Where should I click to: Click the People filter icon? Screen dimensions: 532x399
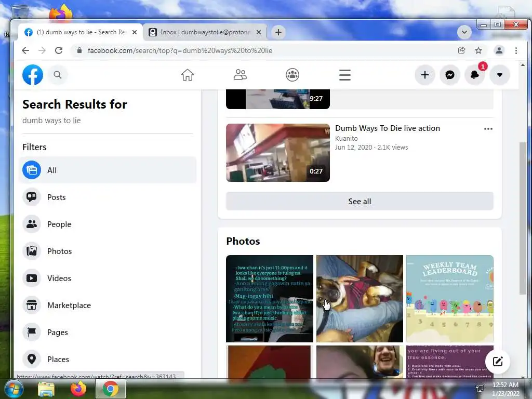tap(32, 224)
